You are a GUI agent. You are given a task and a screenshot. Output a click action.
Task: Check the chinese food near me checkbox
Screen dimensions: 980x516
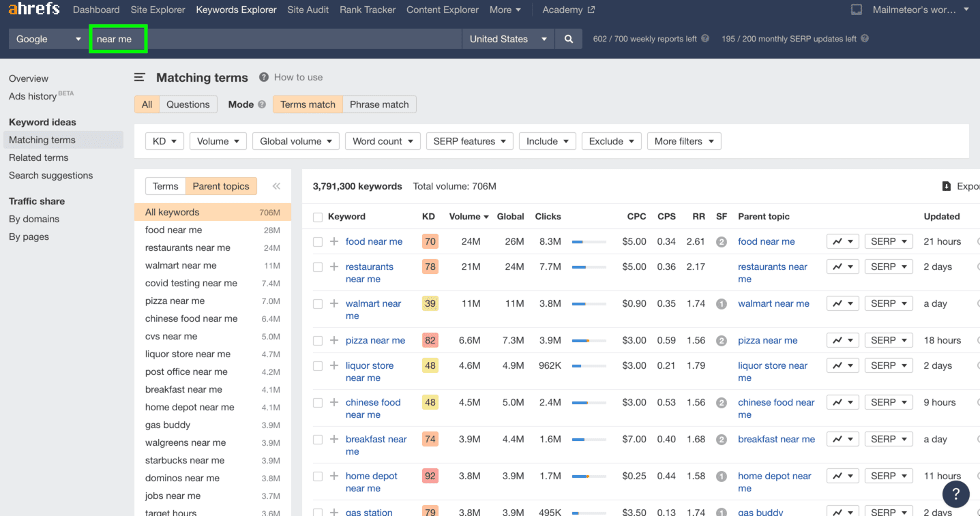pos(317,402)
